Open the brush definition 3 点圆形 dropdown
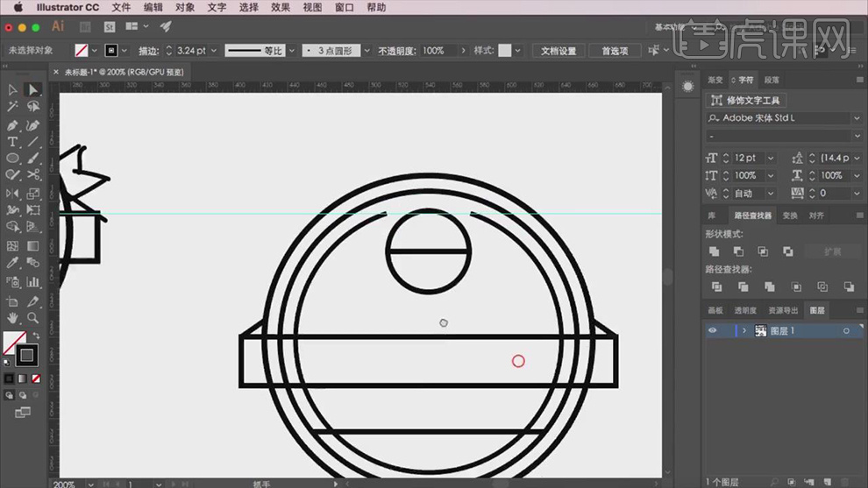This screenshot has width=868, height=488. point(366,50)
